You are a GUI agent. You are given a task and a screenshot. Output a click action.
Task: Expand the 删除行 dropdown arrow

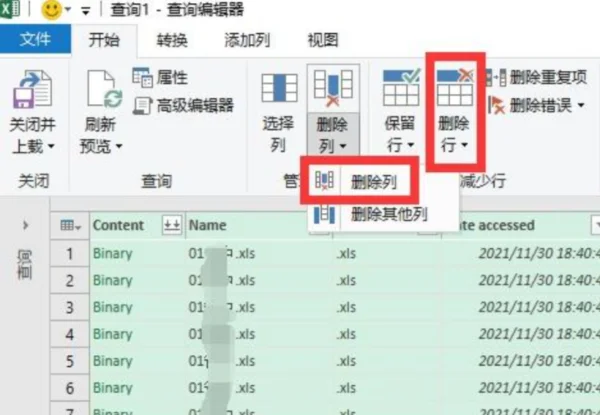(465, 145)
